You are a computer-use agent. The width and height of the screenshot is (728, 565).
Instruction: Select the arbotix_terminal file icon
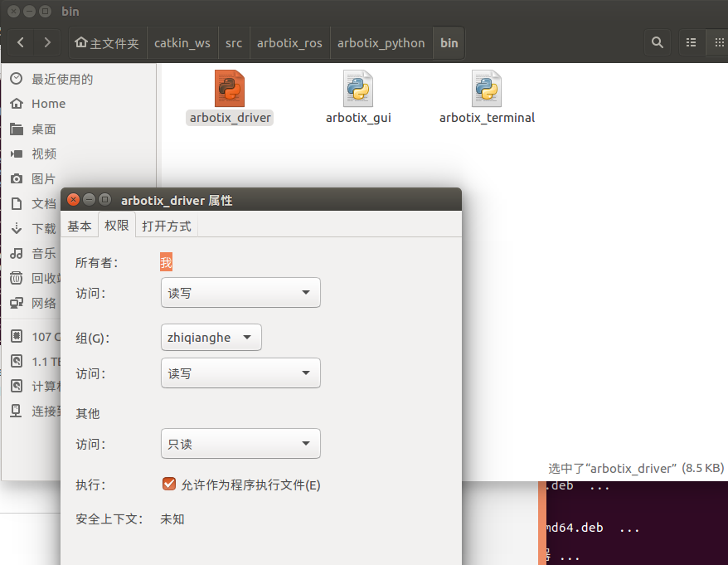click(486, 87)
